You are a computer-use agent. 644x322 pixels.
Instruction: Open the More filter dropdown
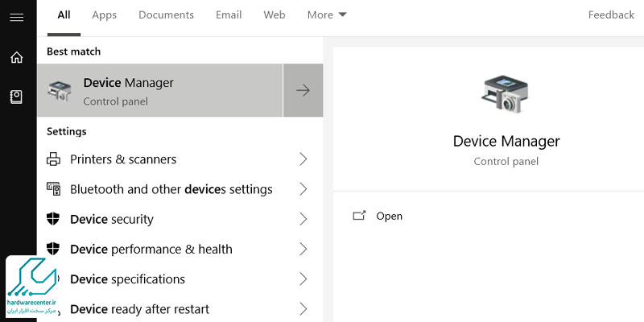tap(327, 14)
